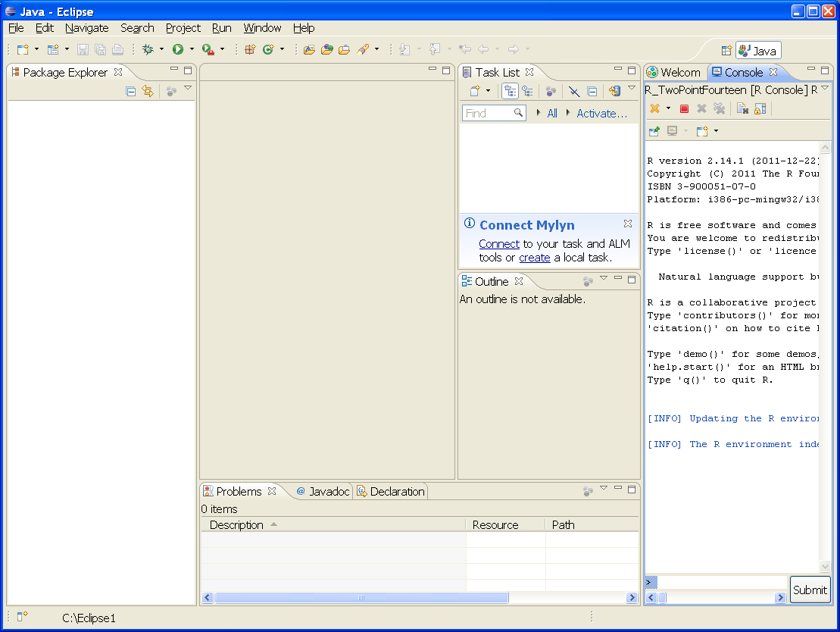Open the File menu
The image size is (840, 632).
16,28
